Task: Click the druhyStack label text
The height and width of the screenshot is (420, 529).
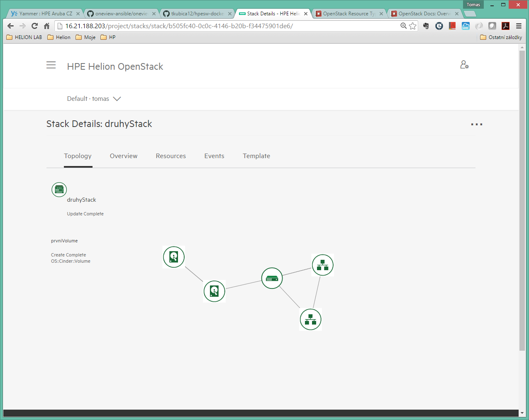Action: [81, 200]
